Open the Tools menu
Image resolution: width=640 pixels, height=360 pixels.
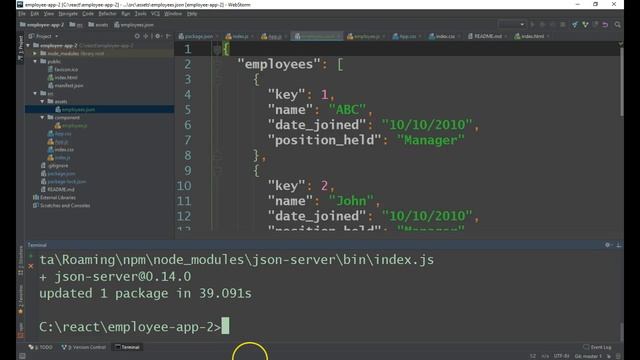[x=140, y=14]
